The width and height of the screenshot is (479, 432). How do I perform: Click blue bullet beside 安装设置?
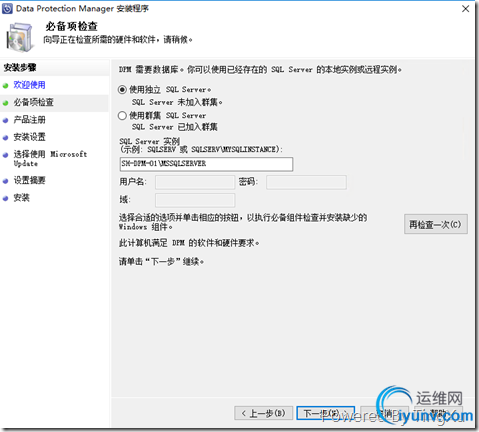coord(5,138)
